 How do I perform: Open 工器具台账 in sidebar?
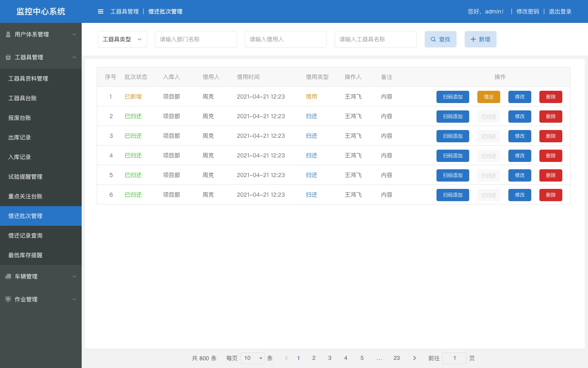pos(41,98)
